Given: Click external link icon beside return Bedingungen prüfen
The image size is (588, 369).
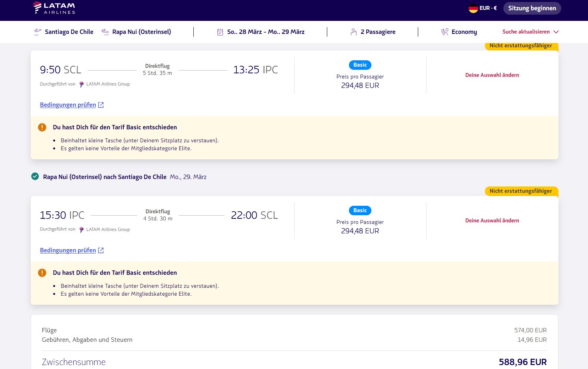Looking at the screenshot, I should pyautogui.click(x=101, y=250).
